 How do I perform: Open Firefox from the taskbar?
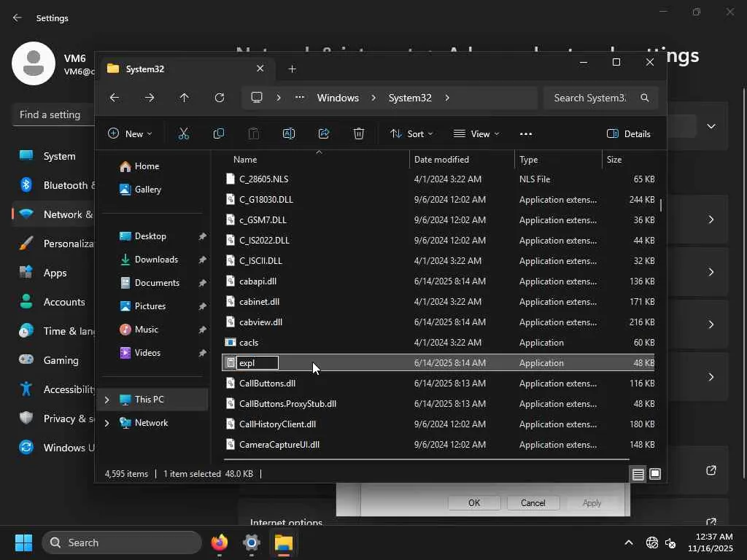coord(219,542)
